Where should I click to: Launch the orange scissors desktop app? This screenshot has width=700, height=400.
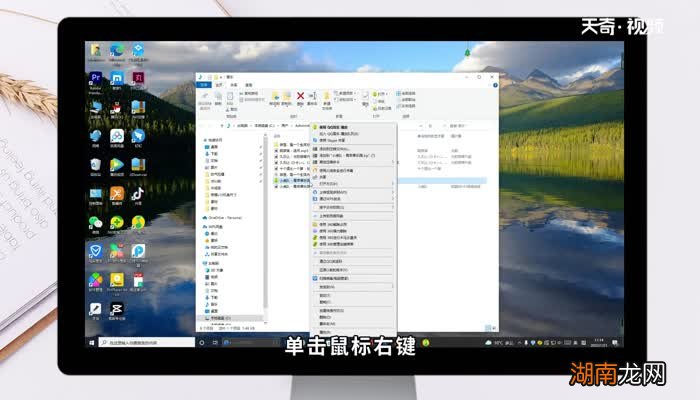pos(117,194)
